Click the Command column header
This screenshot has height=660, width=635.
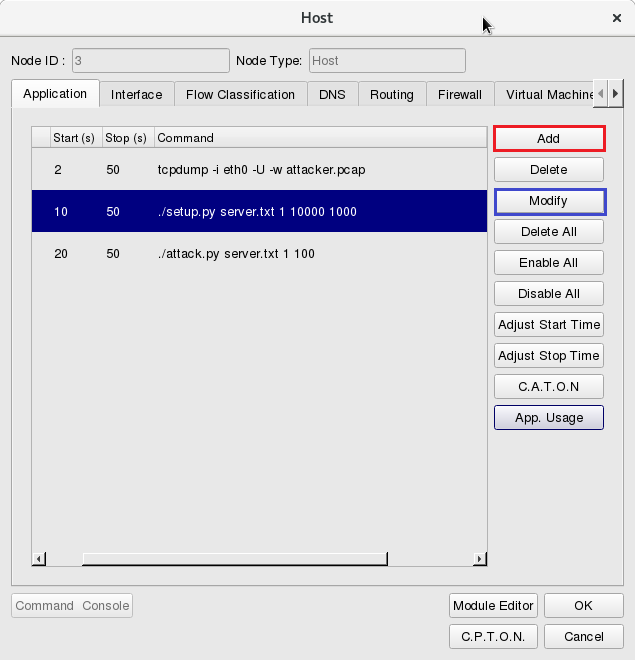coord(321,138)
